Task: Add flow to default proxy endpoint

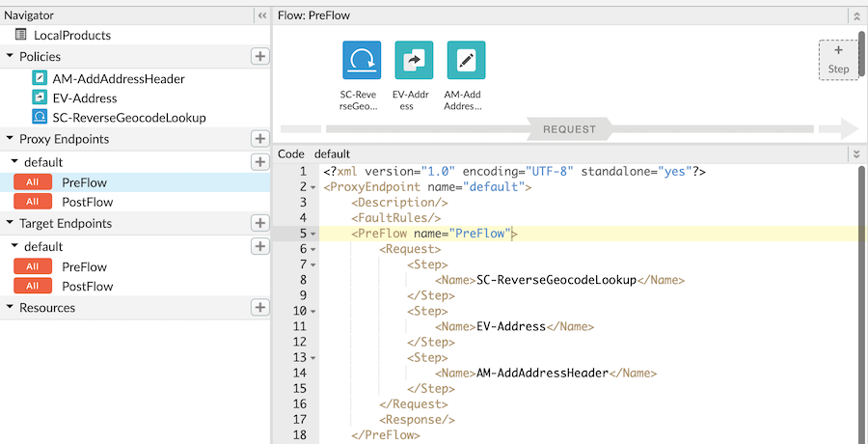Action: point(259,162)
